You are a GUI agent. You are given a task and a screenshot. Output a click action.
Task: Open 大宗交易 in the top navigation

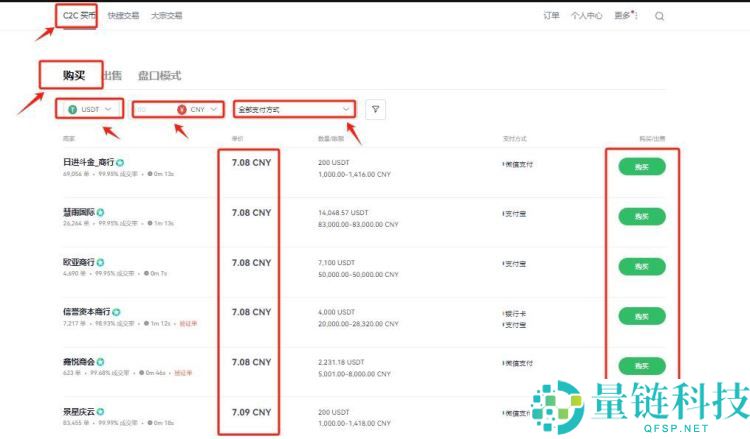[x=166, y=16]
